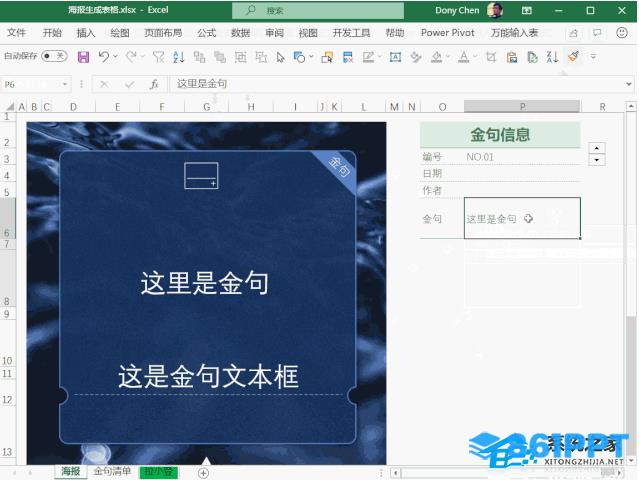Click spin button up arrow beside NO.01
639x480 pixels.
[597, 148]
